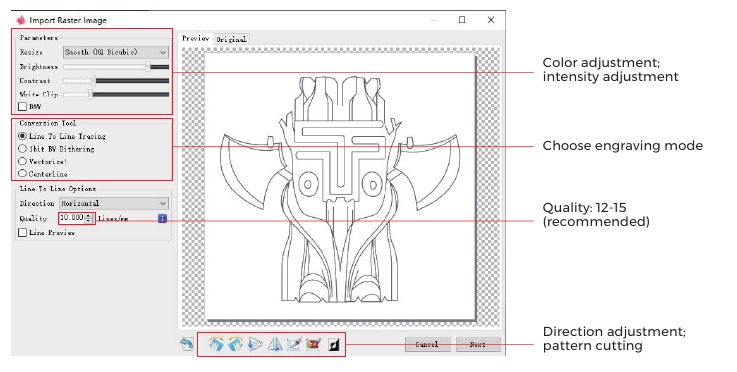The width and height of the screenshot is (737, 372).
Task: Click the blue info icon beside Lines/mm
Action: point(162,218)
